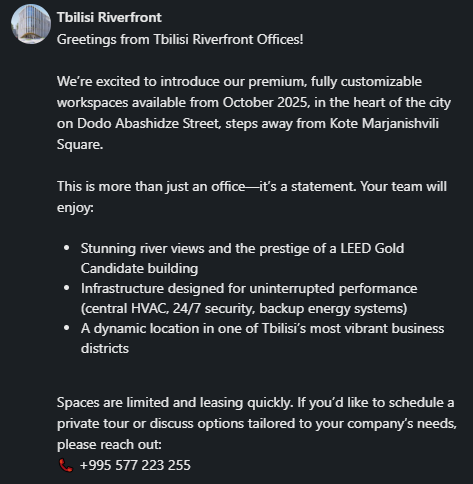Click the "Spaces are limited and leasing quickly" sentence
Image resolution: width=473 pixels, height=484 pixels.
[x=175, y=402]
